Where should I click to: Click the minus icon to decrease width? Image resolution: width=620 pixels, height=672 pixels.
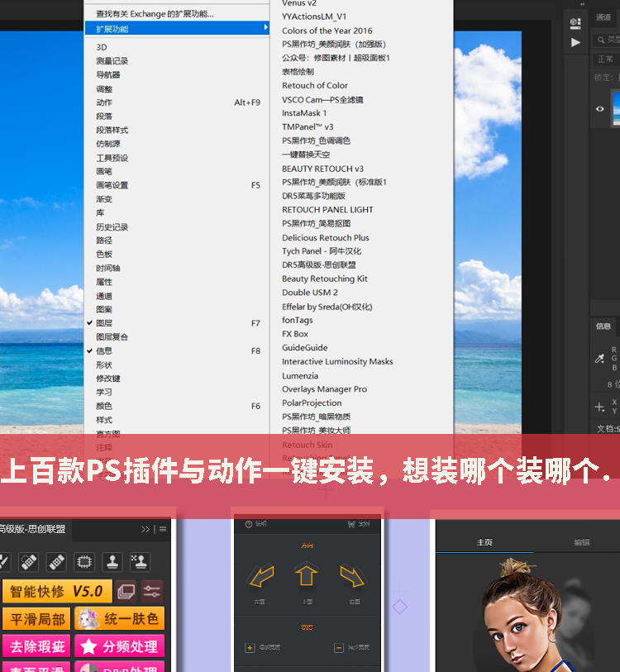pyautogui.click(x=339, y=647)
